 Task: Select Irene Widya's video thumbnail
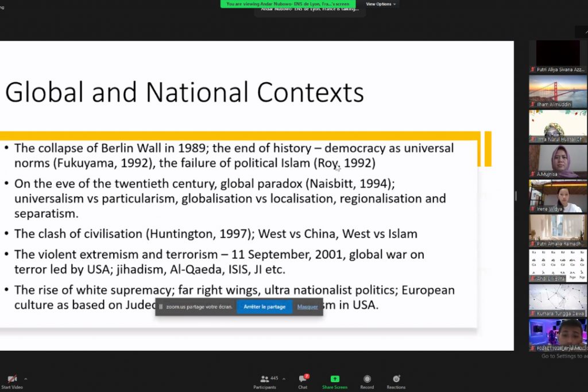558,196
